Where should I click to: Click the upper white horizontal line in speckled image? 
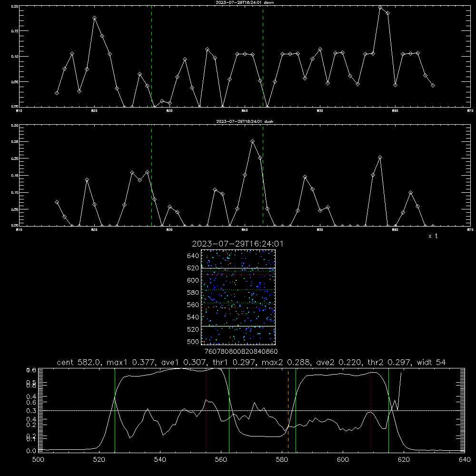238,268
